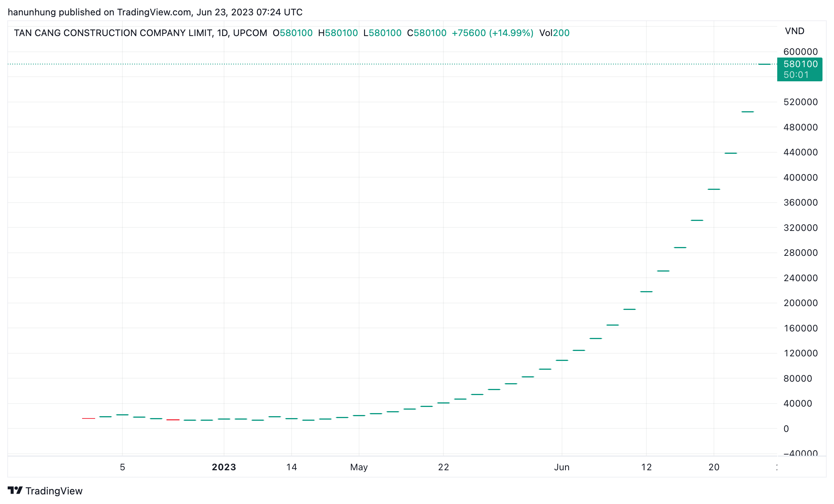
Task: Click the published-by header text hanunhung
Action: pos(32,12)
